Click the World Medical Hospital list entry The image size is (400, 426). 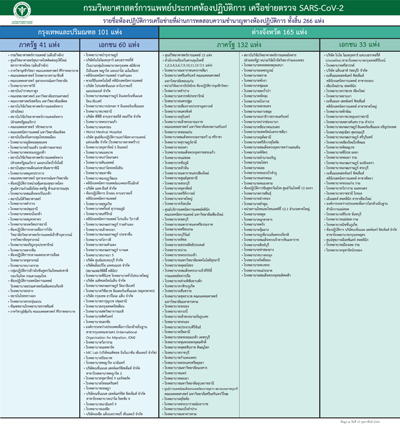coord(104,132)
